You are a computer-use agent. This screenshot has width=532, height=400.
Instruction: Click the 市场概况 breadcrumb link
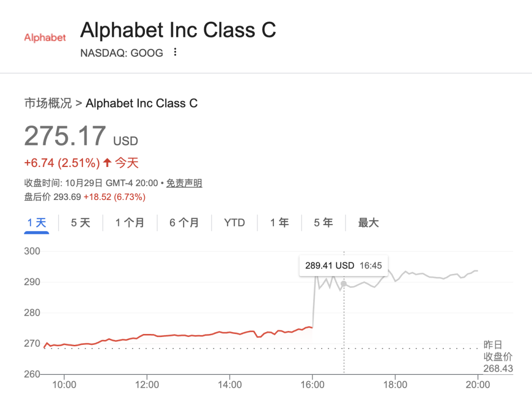48,103
